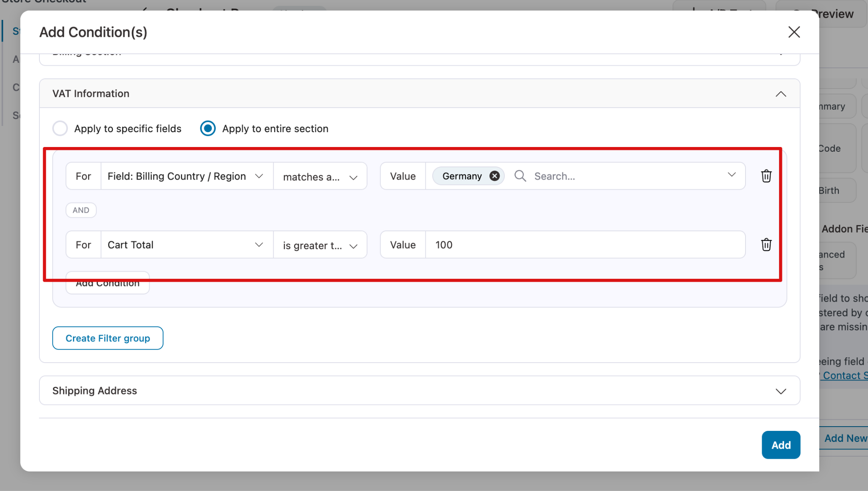Remove the Germany tag via its X icon
This screenshot has height=491, width=868.
click(x=494, y=176)
